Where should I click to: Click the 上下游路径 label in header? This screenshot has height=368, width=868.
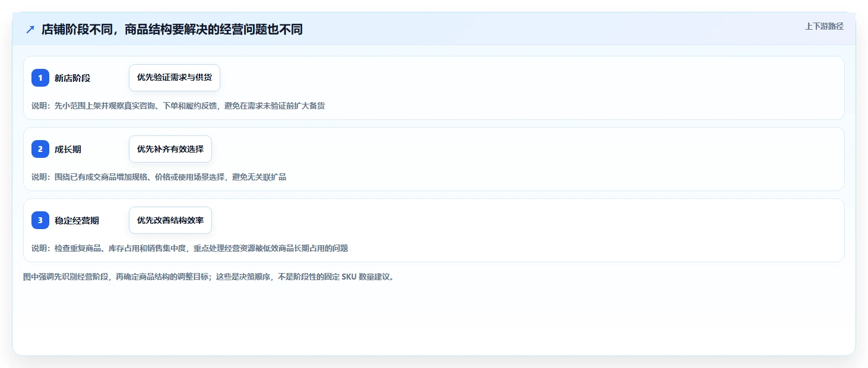tap(824, 26)
